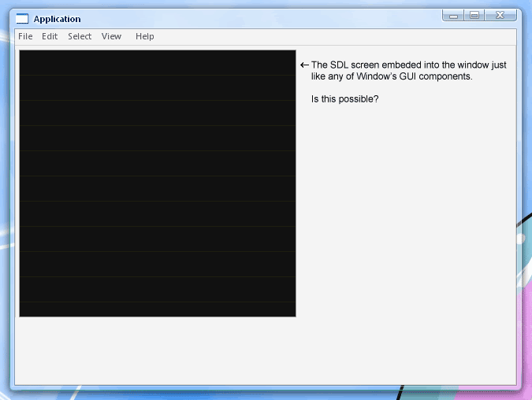
Task: Click the 'The SDL screen embeded' text line
Action: pos(408,65)
